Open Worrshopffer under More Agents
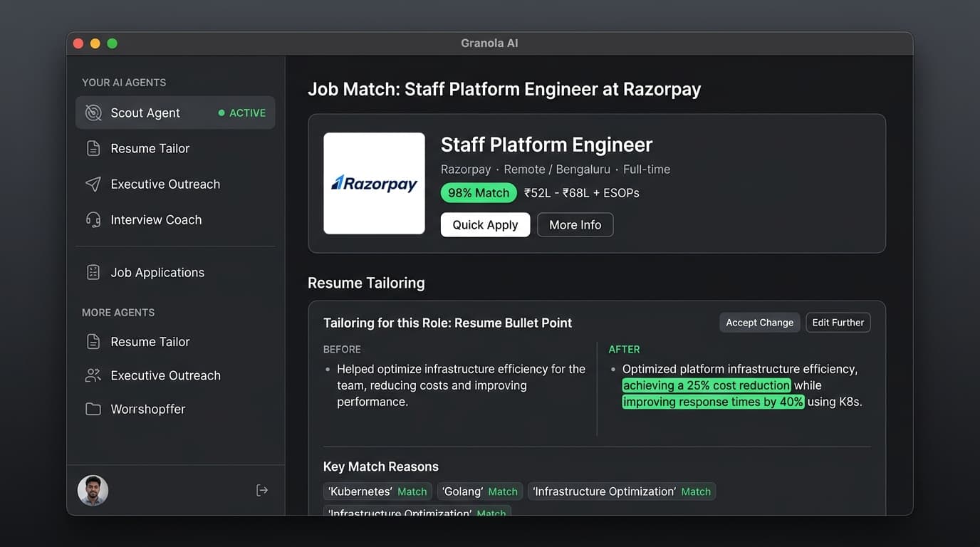Viewport: 980px width, 547px height. pyautogui.click(x=175, y=409)
